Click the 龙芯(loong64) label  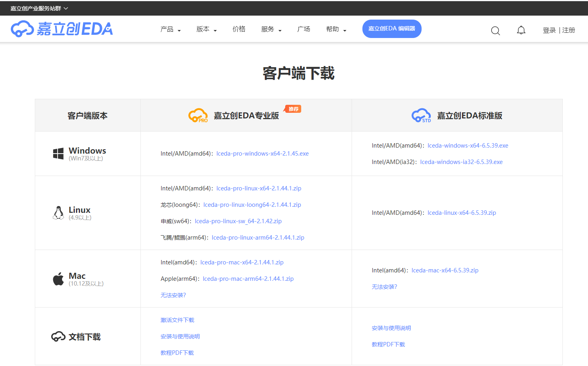(180, 205)
